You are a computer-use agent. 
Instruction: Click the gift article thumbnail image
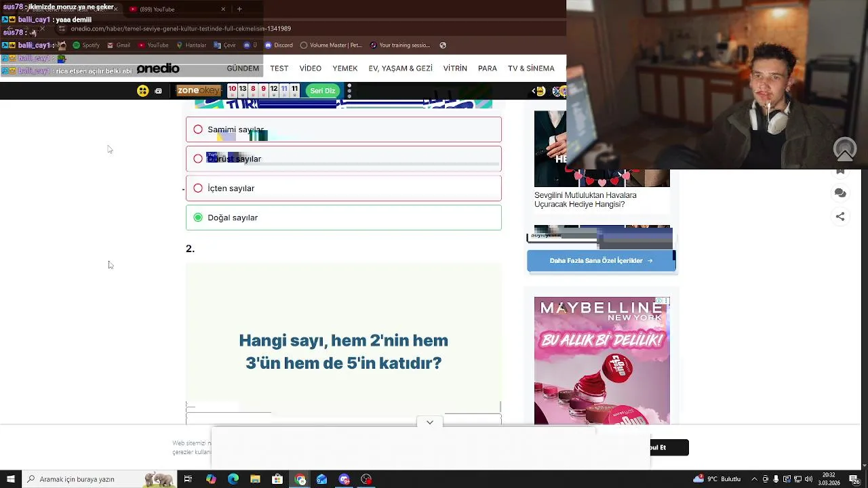[602, 149]
